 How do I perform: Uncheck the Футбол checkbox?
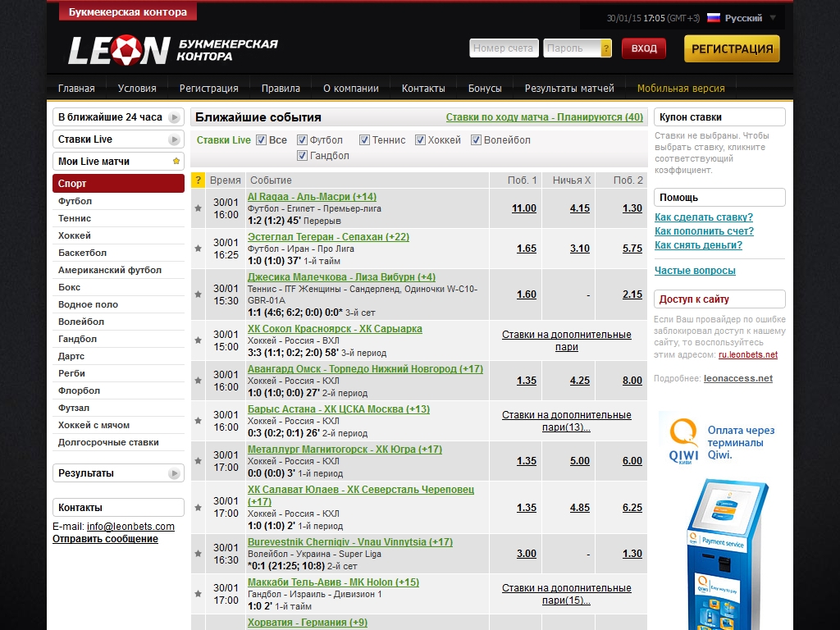point(302,140)
